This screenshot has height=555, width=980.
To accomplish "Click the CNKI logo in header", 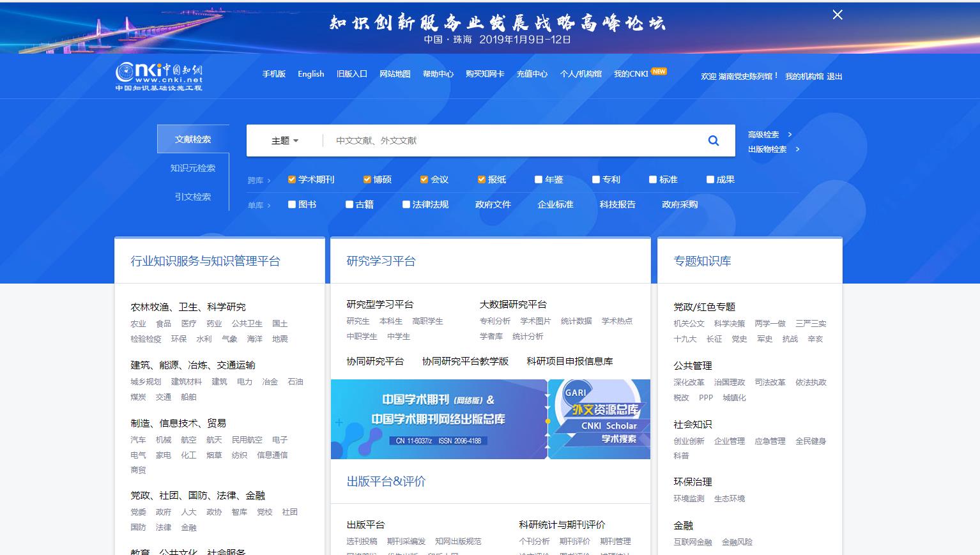I will point(159,77).
